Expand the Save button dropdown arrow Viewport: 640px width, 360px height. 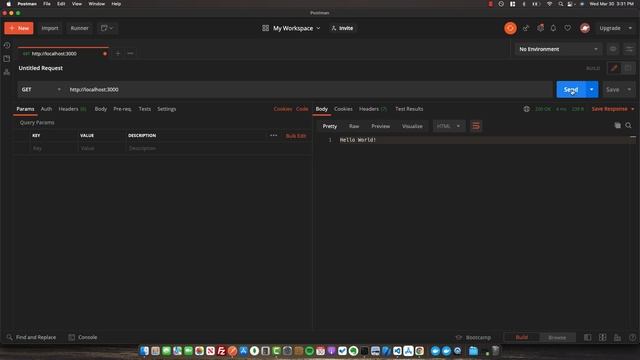629,89
